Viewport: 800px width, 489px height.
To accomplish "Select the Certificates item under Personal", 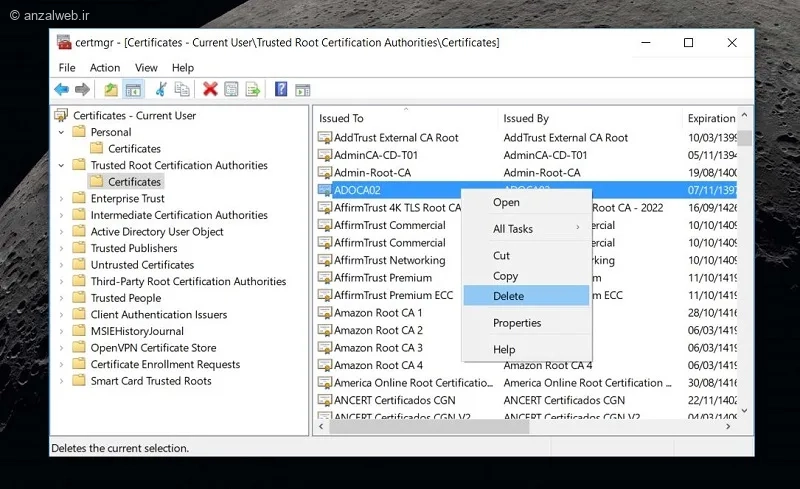I will pyautogui.click(x=134, y=149).
